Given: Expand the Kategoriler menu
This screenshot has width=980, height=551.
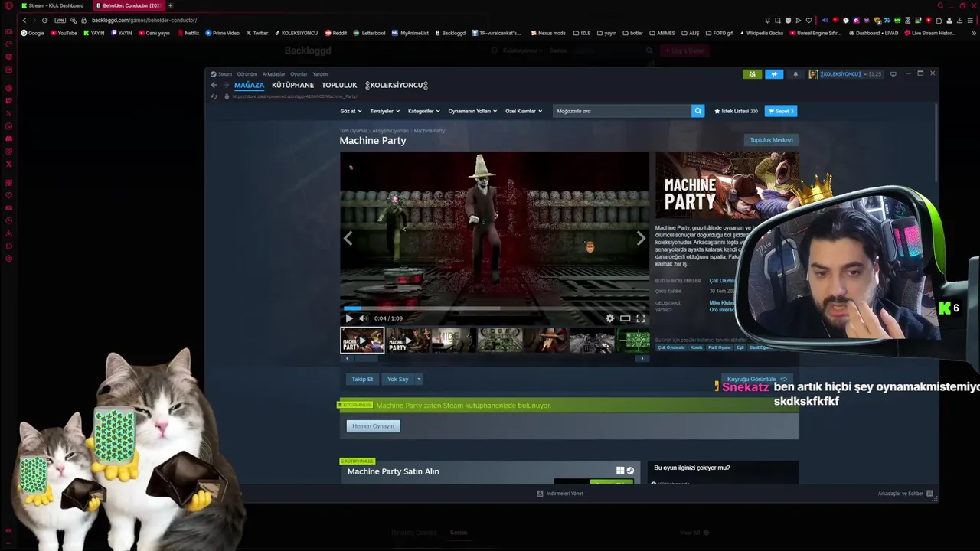Looking at the screenshot, I should (423, 111).
